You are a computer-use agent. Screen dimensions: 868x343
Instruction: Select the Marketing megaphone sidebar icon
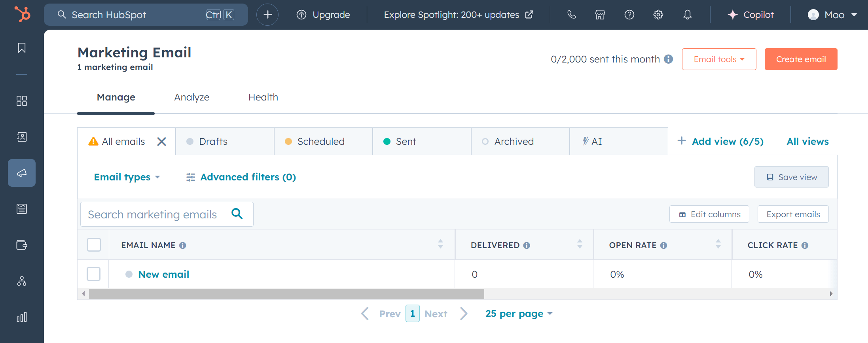tap(22, 173)
